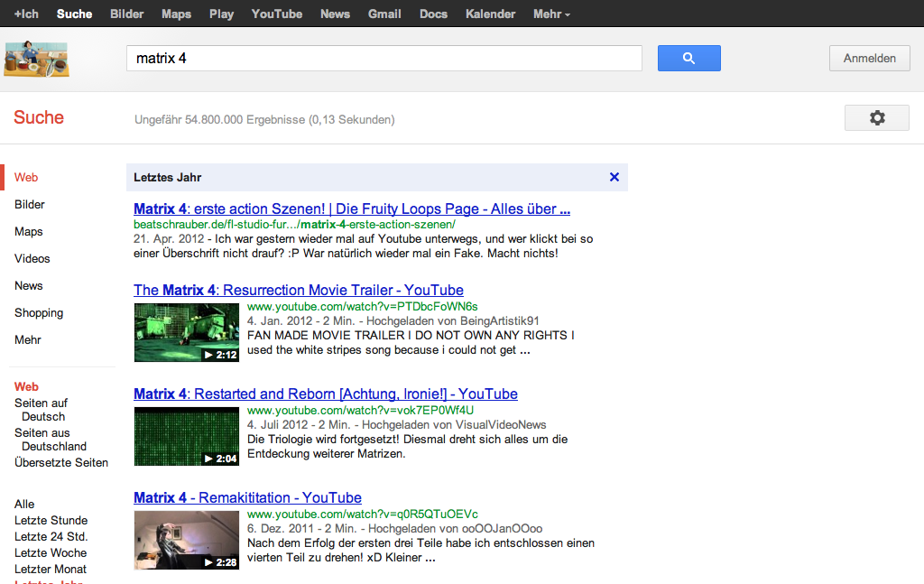Play the Remakititation thumbnail 2:28
The height and width of the screenshot is (584, 924).
(x=186, y=540)
